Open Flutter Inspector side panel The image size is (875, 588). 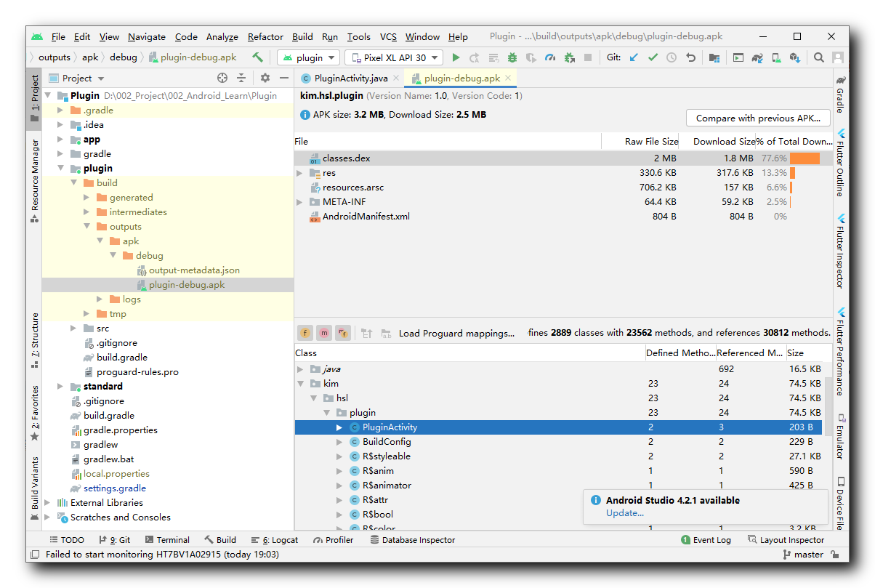pos(841,251)
